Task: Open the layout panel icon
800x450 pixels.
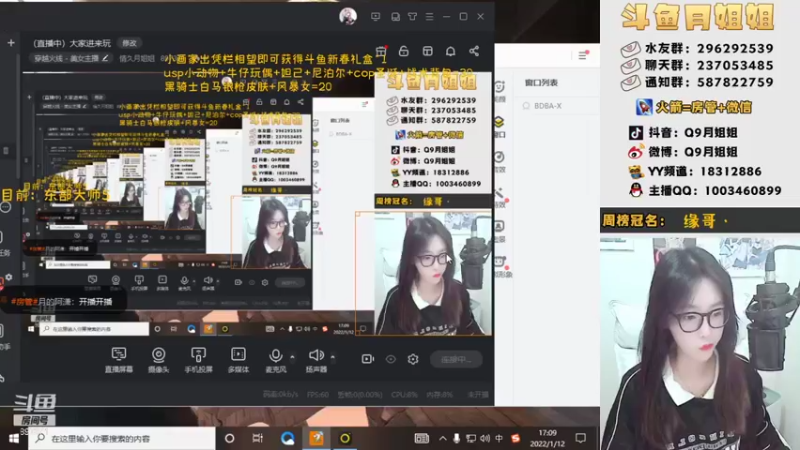Action: coord(428,51)
